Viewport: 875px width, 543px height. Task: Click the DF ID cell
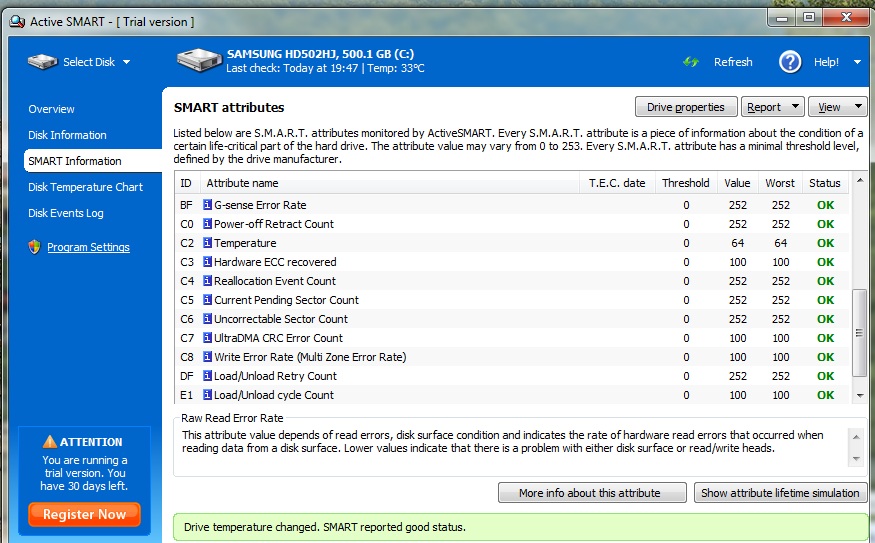click(186, 376)
